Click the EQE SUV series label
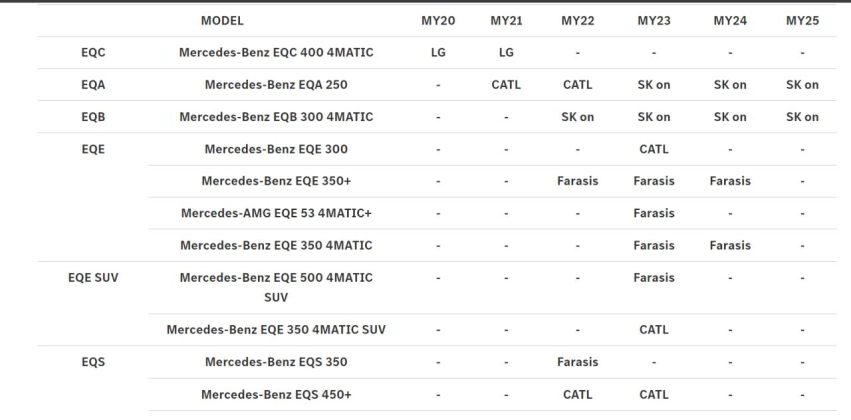851x420 pixels. point(93,278)
